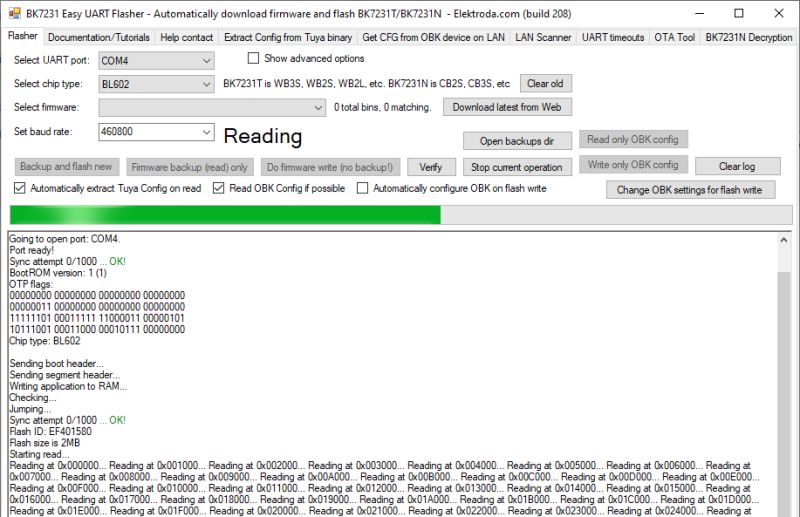Viewport: 800px width, 517px height.
Task: Open the Documentation/Tutorials tab
Action: tap(98, 37)
